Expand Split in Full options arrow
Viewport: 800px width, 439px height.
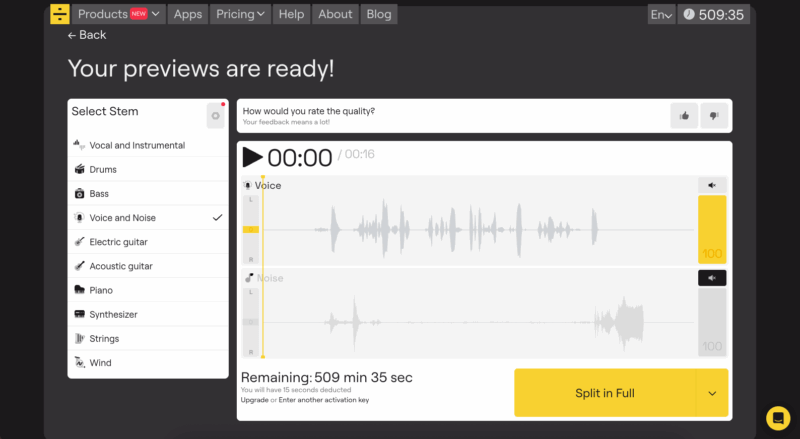[x=712, y=393]
